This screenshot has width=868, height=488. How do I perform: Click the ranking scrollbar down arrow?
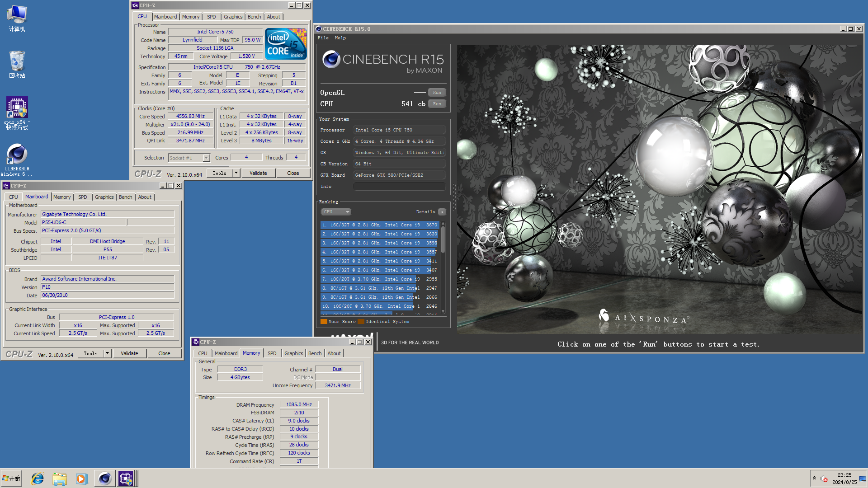[443, 311]
